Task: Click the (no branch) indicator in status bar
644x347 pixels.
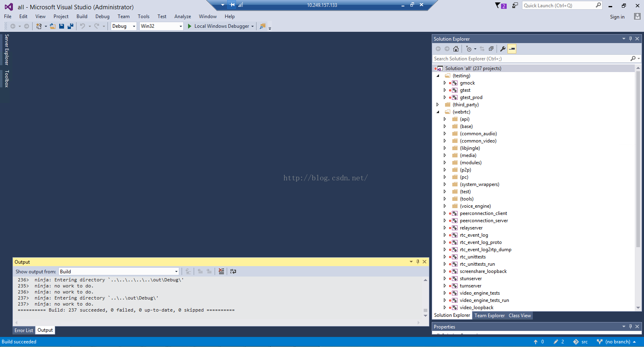Action: pyautogui.click(x=616, y=342)
